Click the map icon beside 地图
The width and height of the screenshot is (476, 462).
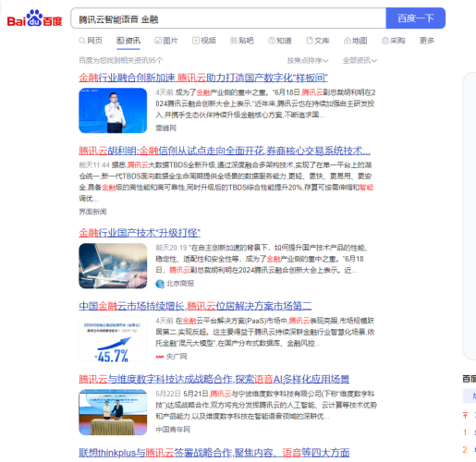pos(348,41)
